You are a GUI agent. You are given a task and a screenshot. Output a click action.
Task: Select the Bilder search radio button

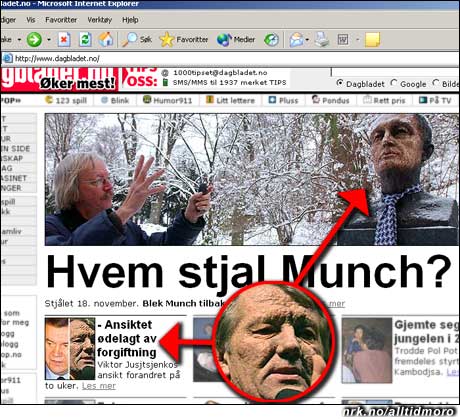[436, 82]
